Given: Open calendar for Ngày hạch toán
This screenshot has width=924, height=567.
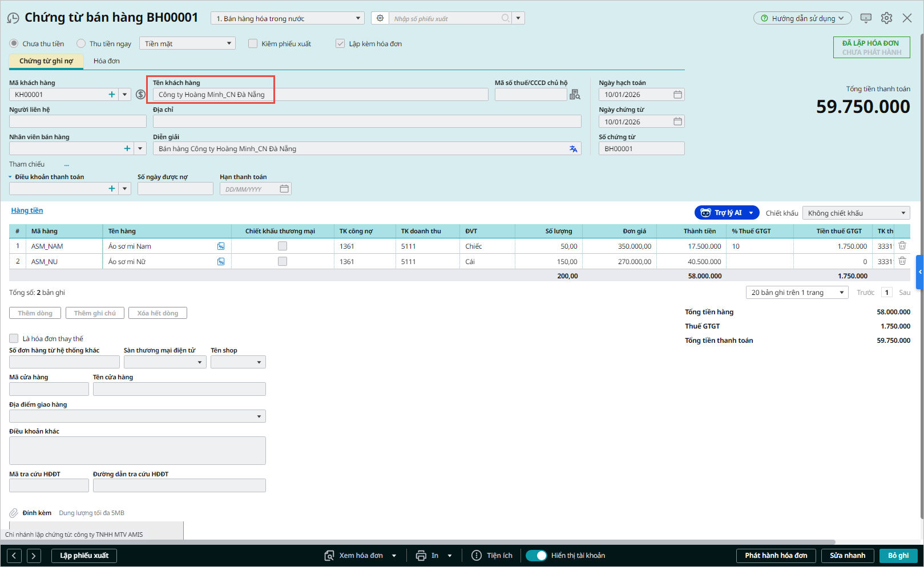Looking at the screenshot, I should [677, 95].
